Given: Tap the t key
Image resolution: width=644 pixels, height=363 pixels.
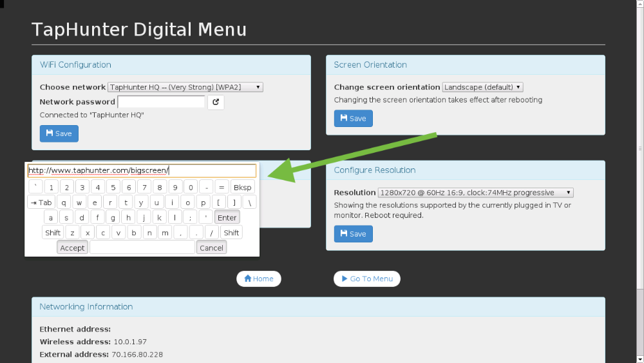Looking at the screenshot, I should click(x=126, y=202).
